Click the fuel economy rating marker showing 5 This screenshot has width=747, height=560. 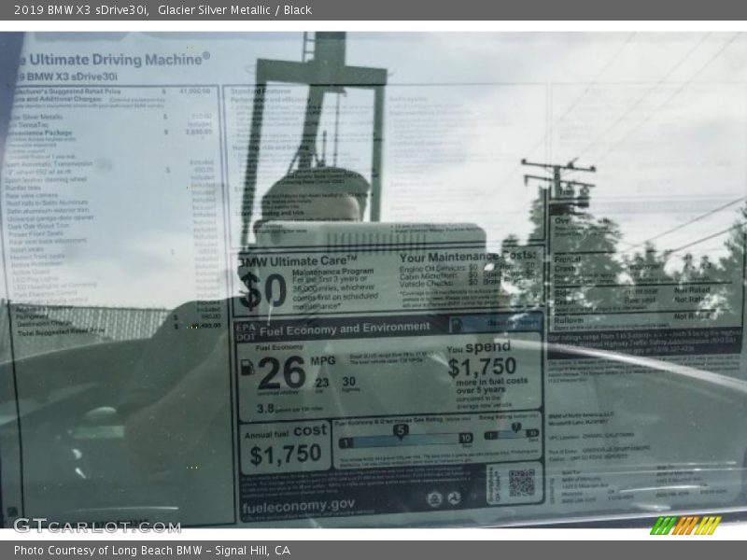click(401, 431)
